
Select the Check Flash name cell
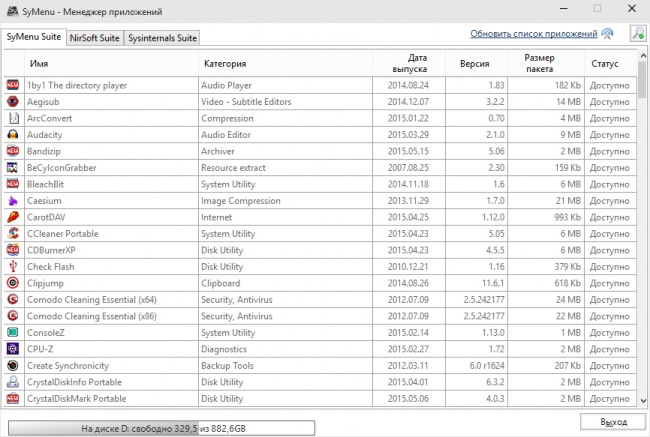click(x=112, y=267)
